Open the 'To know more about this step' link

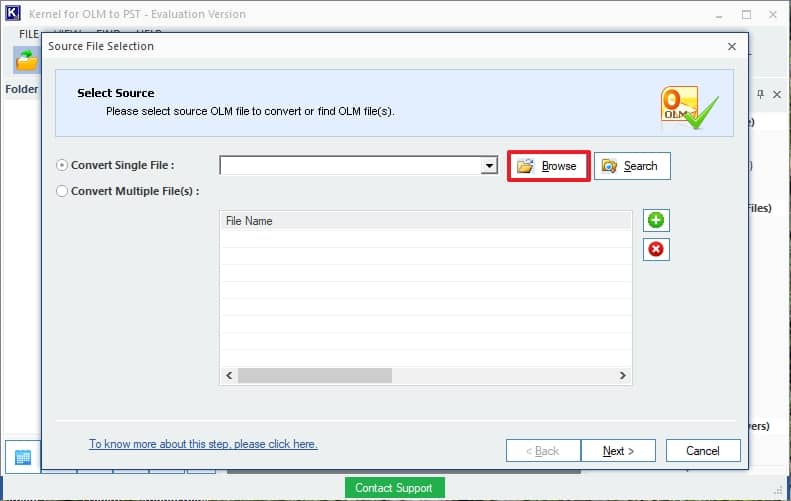click(x=203, y=444)
